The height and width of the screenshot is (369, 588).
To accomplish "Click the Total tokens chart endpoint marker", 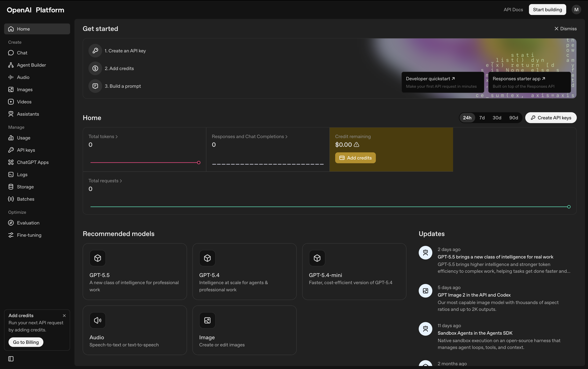I will point(199,163).
